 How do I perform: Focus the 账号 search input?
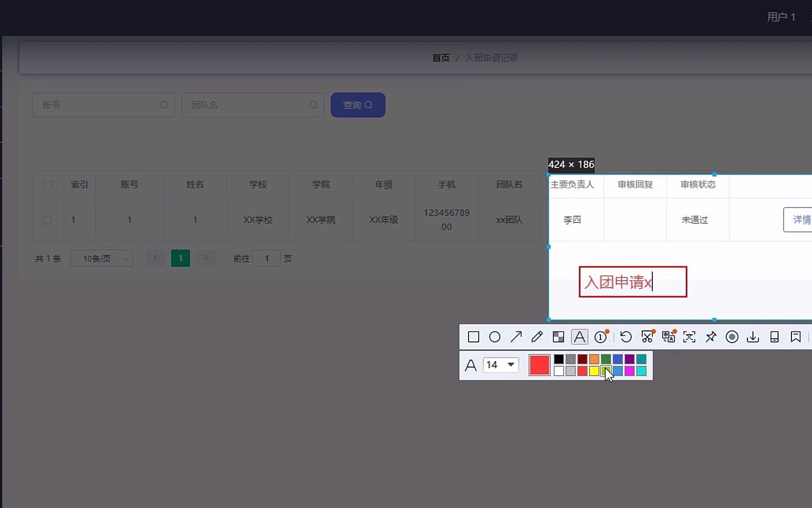point(104,105)
